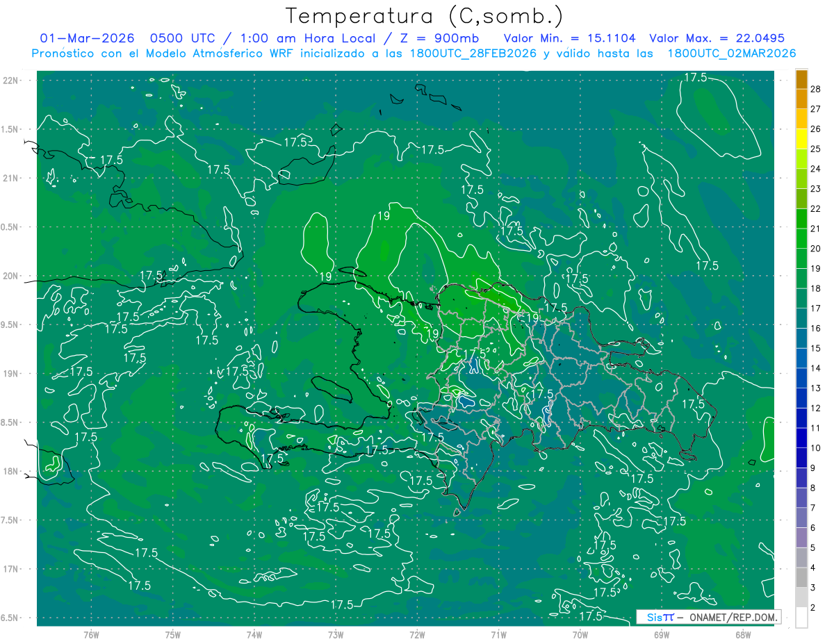Click the '71W' longitude axis label
This screenshot has width=834, height=644.
tap(498, 635)
